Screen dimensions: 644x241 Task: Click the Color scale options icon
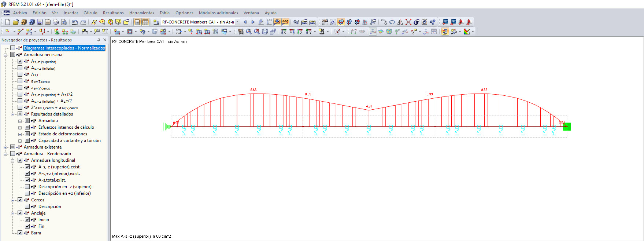click(x=467, y=32)
